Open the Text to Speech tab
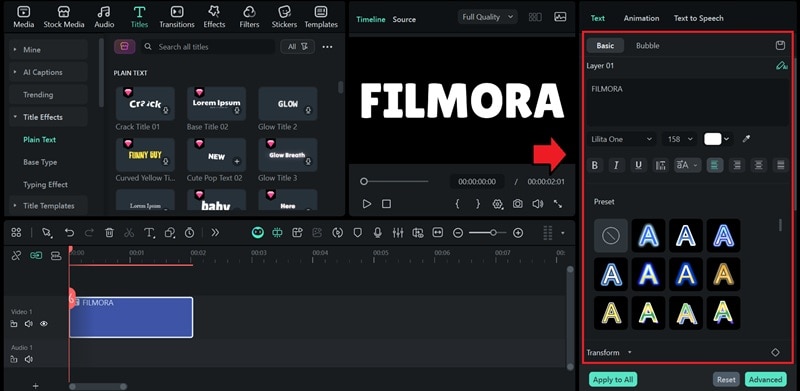 (x=698, y=18)
